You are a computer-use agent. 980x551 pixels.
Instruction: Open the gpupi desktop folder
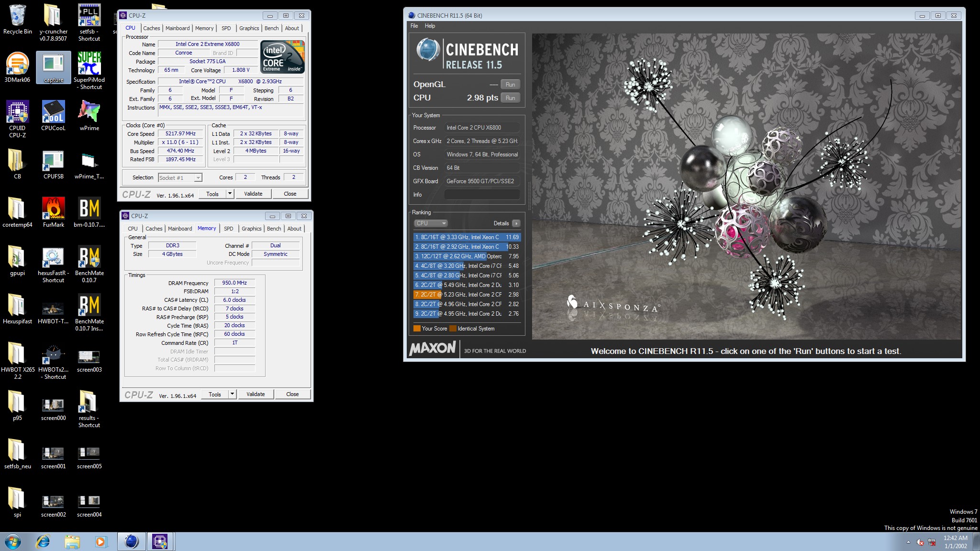click(17, 261)
